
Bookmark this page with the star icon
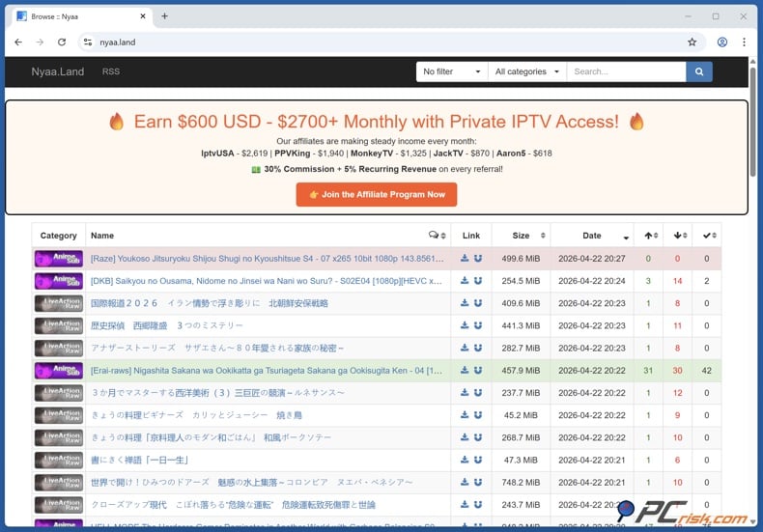(x=692, y=42)
